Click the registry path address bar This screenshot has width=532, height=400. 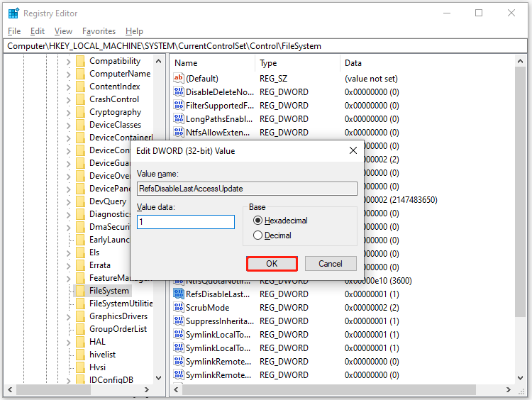point(265,46)
